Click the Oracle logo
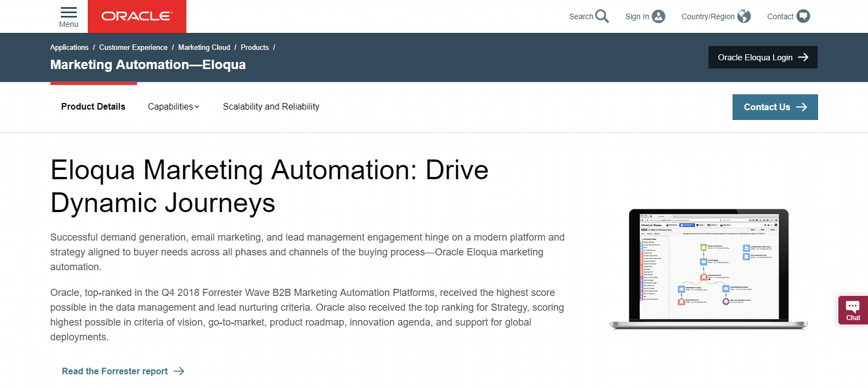The height and width of the screenshot is (388, 868). click(137, 16)
